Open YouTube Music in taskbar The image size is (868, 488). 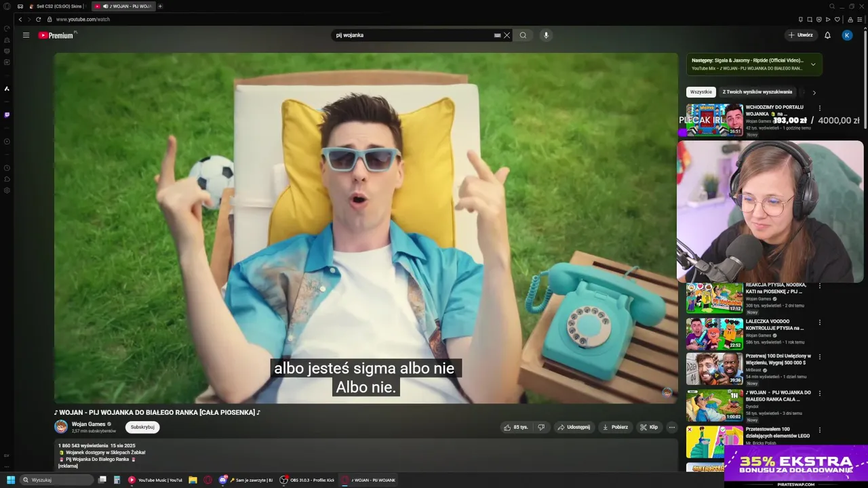click(x=155, y=480)
